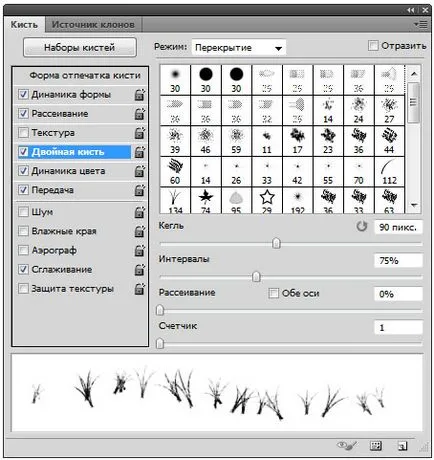Enable the Текстура checkbox
The width and height of the screenshot is (434, 460).
click(x=23, y=133)
